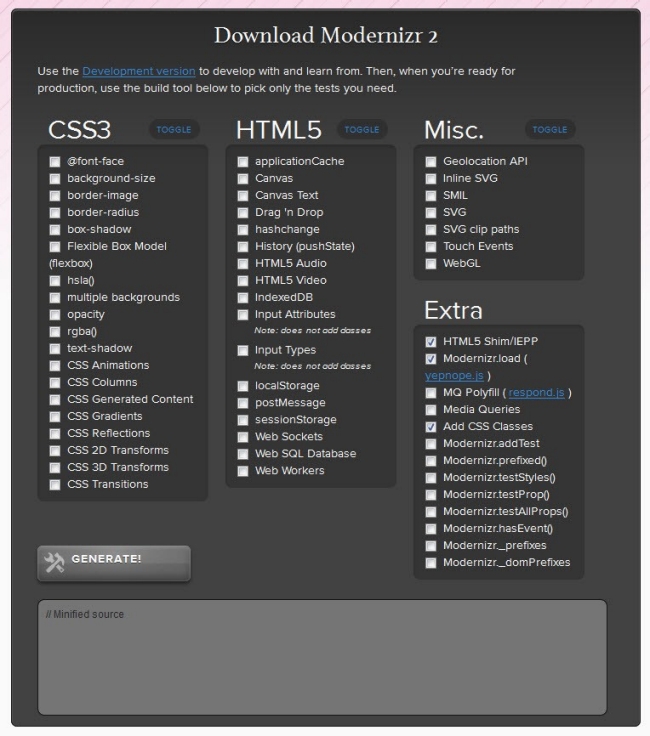The height and width of the screenshot is (736, 650).
Task: Enable HTML5 Video detection
Action: [x=243, y=281]
